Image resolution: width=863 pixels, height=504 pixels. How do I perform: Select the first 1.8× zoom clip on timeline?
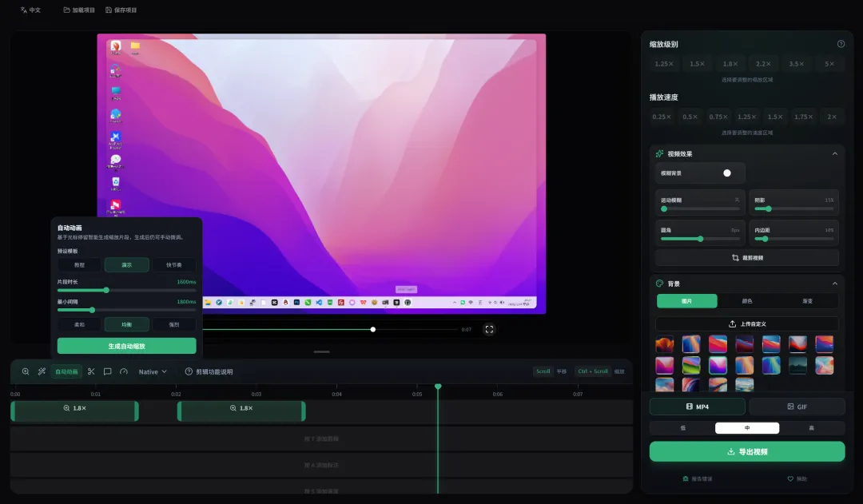(74, 411)
